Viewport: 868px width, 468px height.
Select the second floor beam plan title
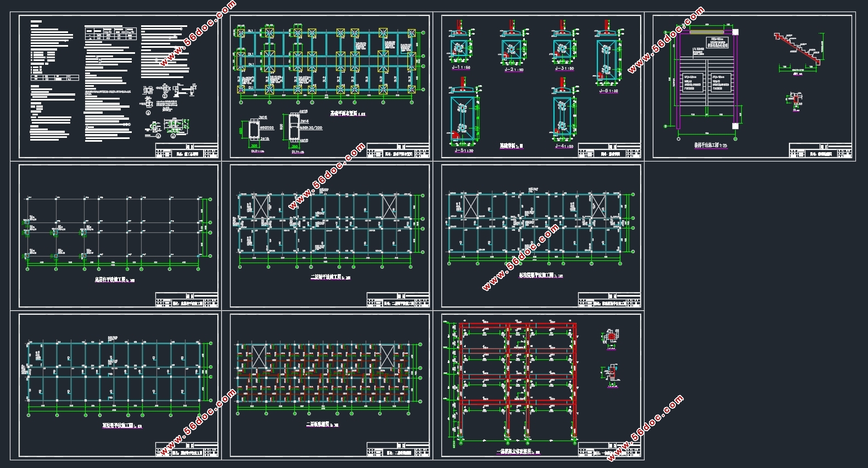331,277
